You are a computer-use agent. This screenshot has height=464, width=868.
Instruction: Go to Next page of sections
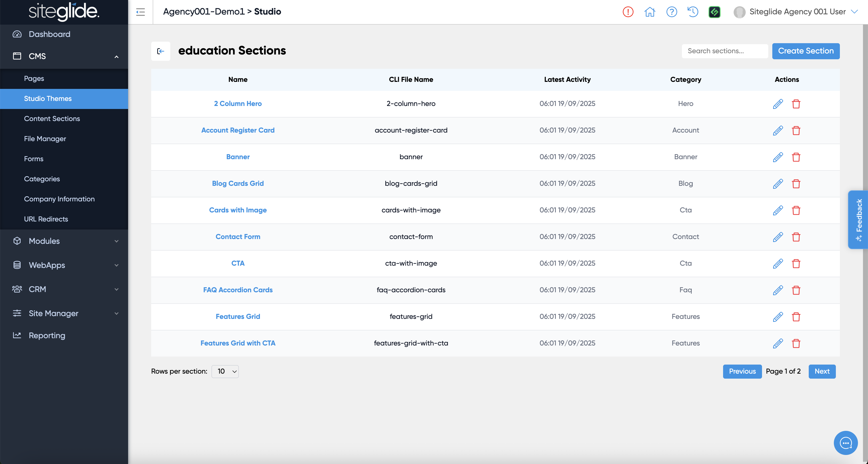tap(822, 371)
